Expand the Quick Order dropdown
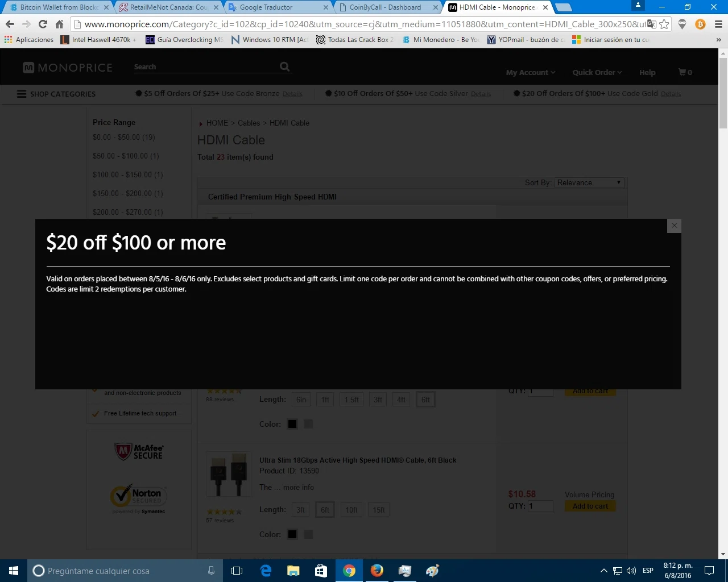Screen dimensions: 728x582 click(x=597, y=72)
